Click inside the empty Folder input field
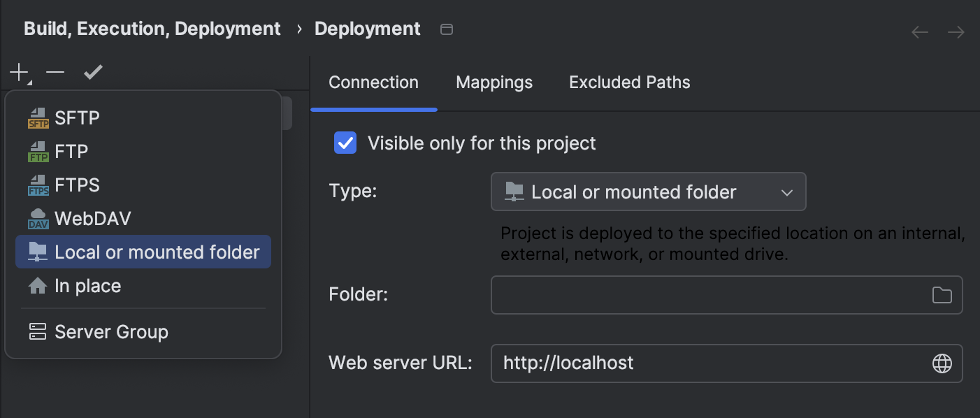Screen dimensions: 980x418 click(x=699, y=295)
